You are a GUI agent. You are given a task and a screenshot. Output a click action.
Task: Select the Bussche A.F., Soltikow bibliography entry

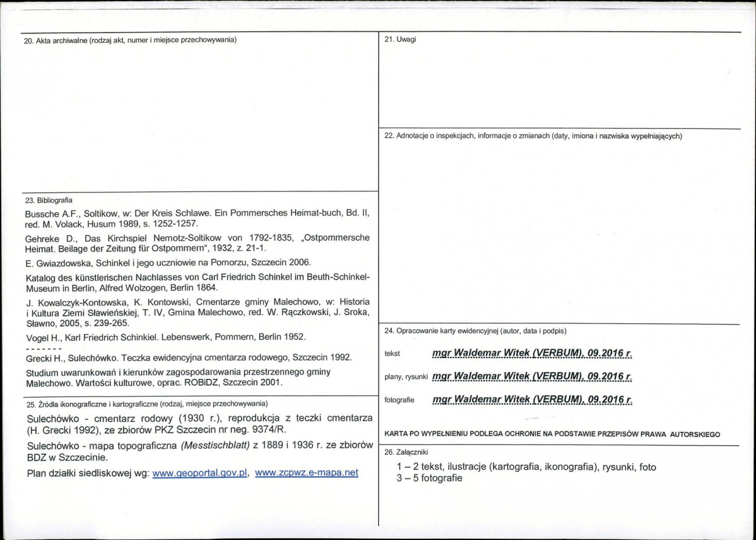[x=198, y=219]
